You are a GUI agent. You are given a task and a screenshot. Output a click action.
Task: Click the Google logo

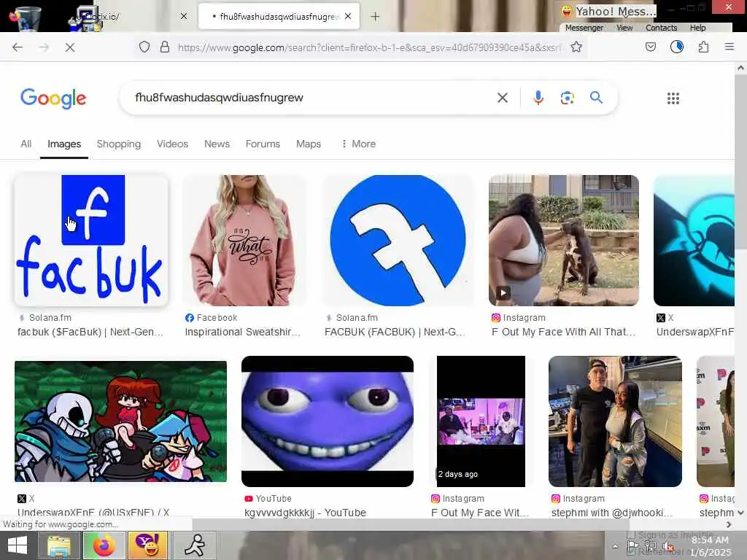(53, 98)
